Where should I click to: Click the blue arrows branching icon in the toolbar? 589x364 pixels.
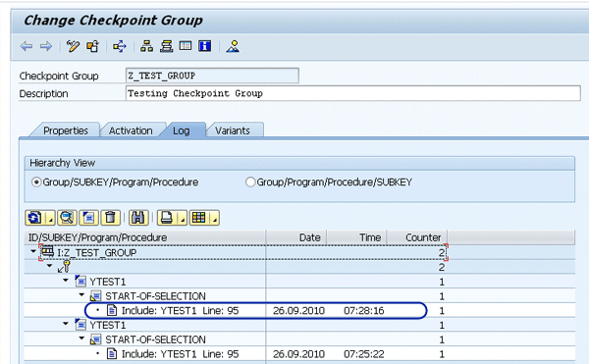coord(120,46)
